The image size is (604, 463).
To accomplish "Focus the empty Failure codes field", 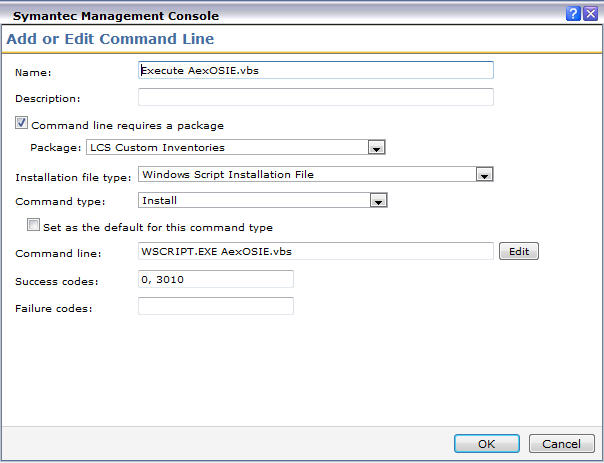I will [216, 306].
